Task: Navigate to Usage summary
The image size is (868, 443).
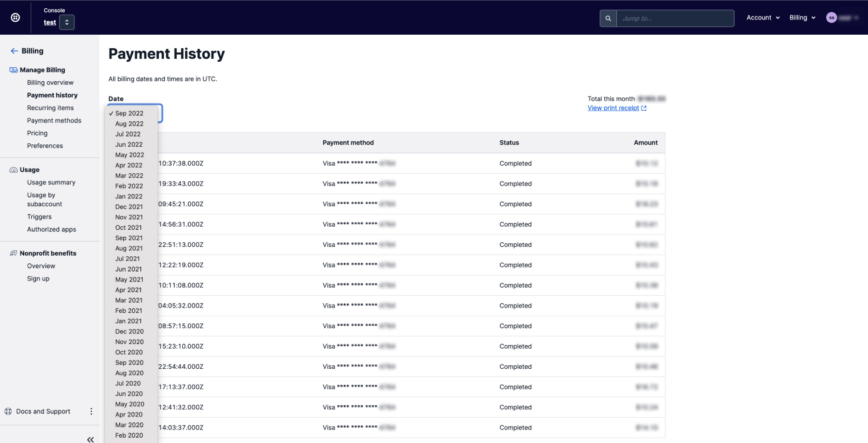Action: 51,183
